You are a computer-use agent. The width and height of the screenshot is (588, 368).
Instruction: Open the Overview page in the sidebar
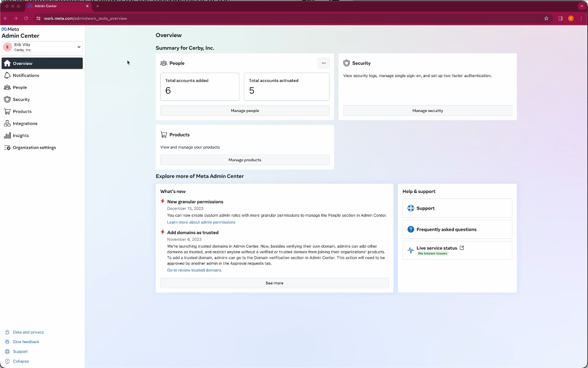[x=42, y=63]
